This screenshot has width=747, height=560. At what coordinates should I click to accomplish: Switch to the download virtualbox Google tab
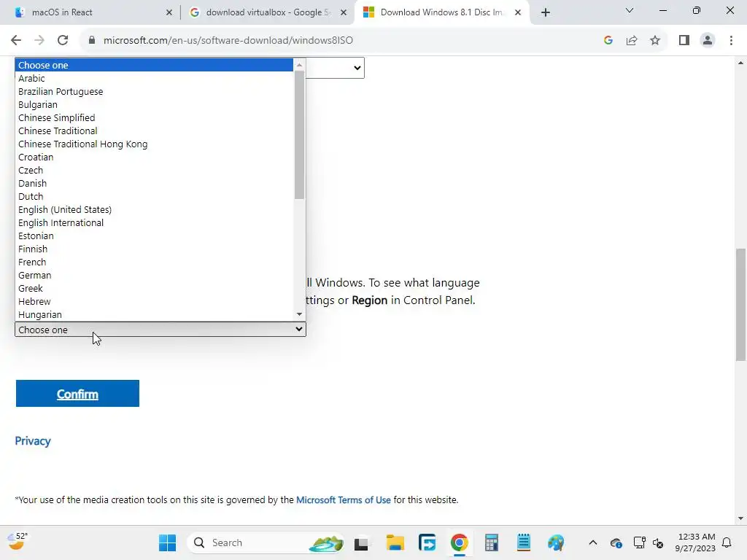[267, 12]
